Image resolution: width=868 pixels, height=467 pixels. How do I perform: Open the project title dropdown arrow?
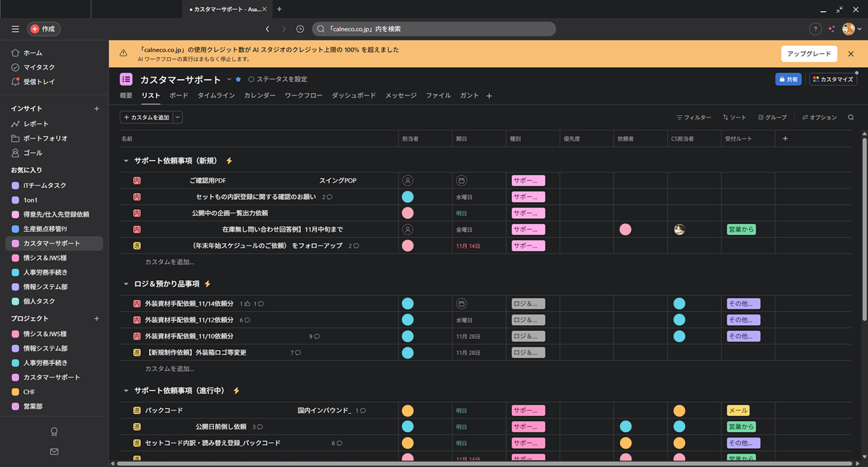click(229, 79)
